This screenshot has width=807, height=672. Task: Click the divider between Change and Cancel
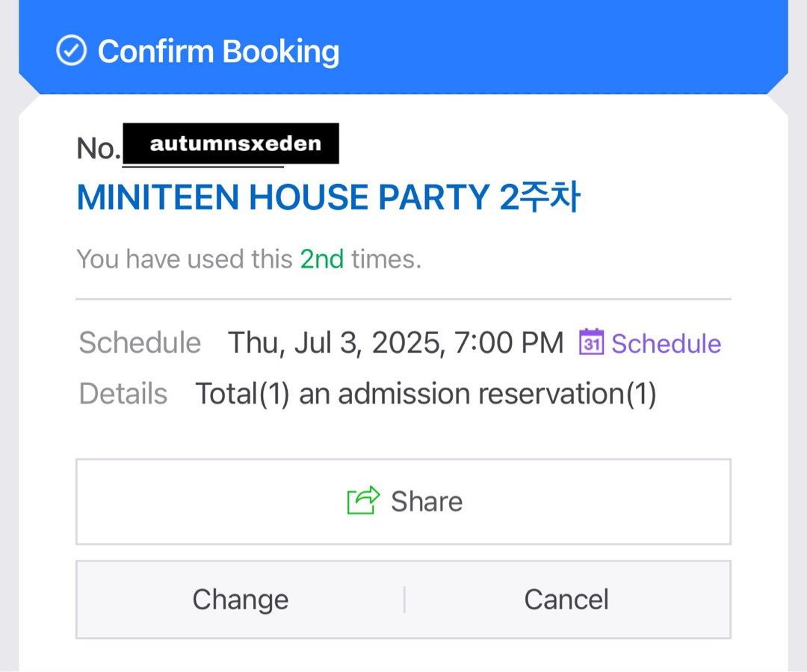[403, 599]
